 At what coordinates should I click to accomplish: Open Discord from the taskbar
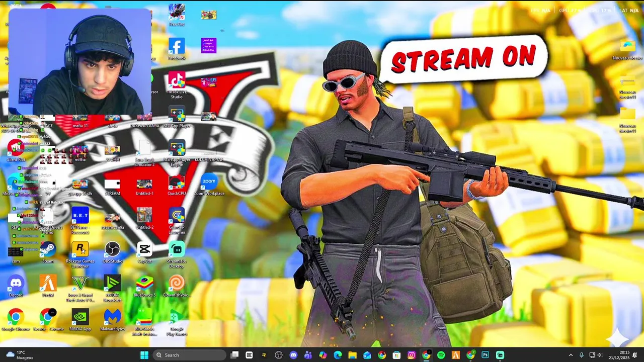tap(293, 355)
